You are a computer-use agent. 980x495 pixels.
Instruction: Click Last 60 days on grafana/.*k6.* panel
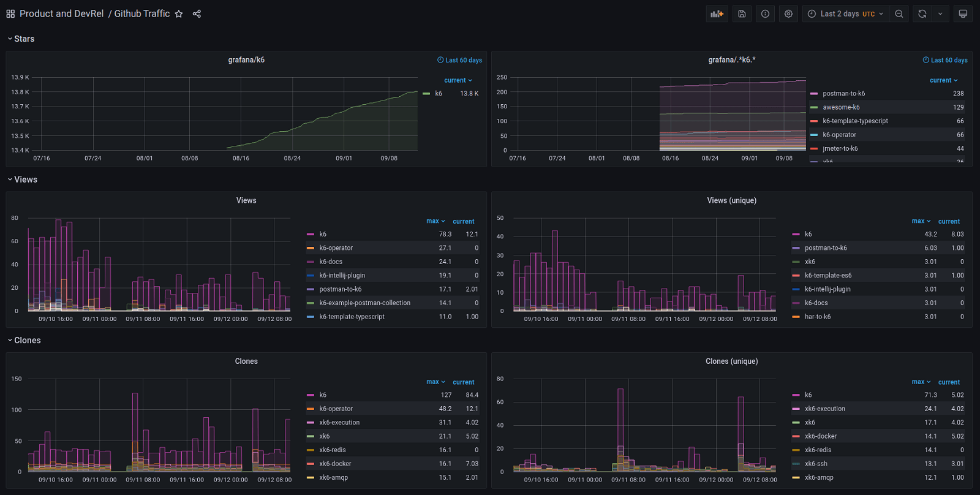tap(945, 60)
